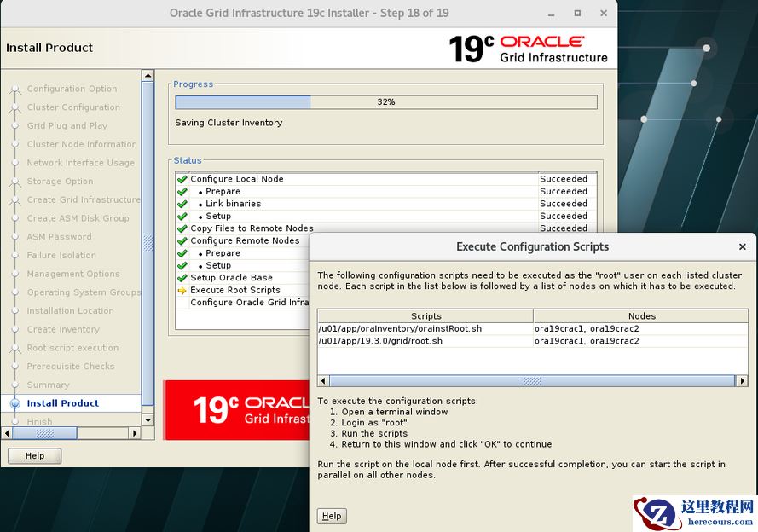Click green check beside Setup Oracle Base

coord(182,278)
